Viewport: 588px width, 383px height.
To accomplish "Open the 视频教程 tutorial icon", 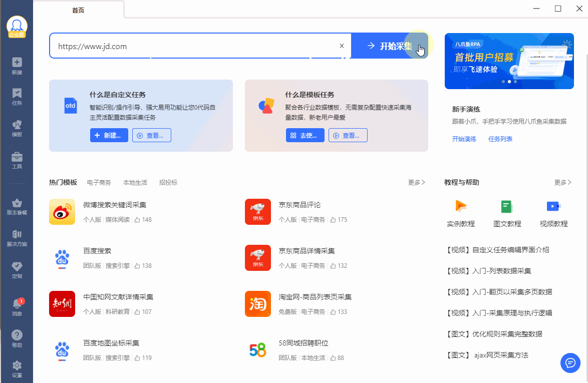I will tap(553, 206).
